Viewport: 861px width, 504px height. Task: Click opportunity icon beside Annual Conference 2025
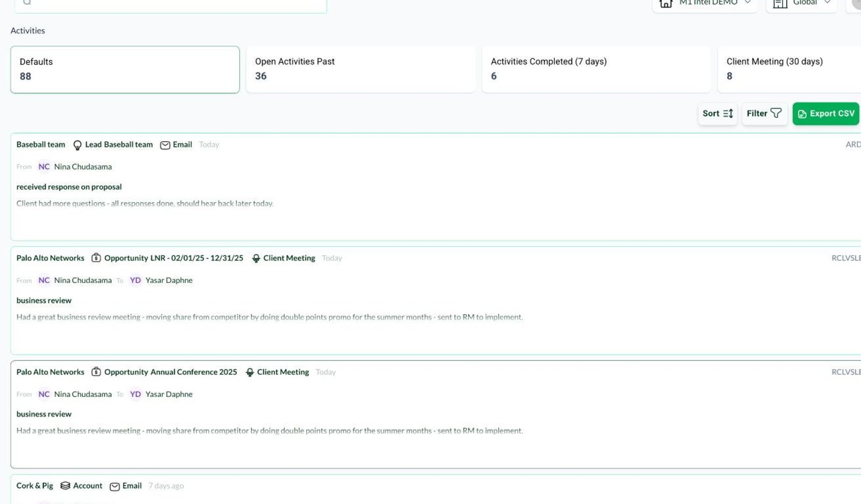click(x=96, y=372)
